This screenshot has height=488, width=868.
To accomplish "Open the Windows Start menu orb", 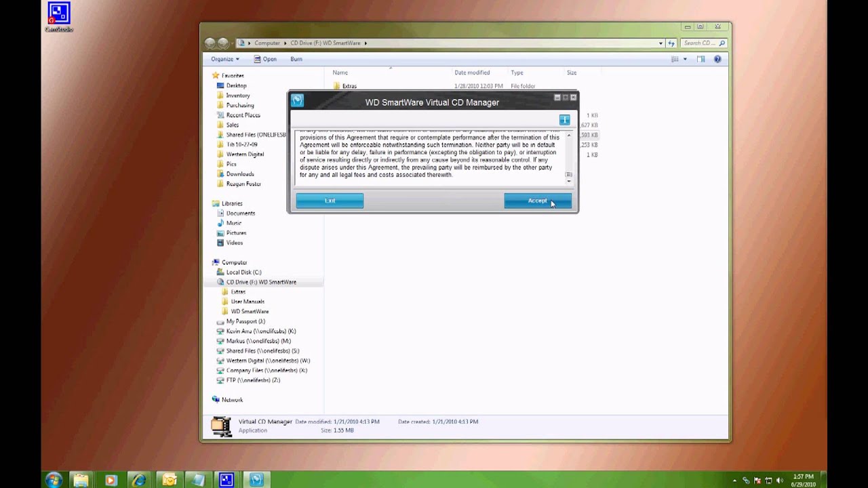I will tap(54, 480).
